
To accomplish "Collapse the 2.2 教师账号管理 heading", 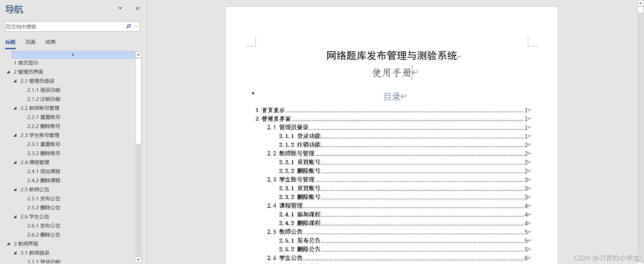I will (x=15, y=108).
